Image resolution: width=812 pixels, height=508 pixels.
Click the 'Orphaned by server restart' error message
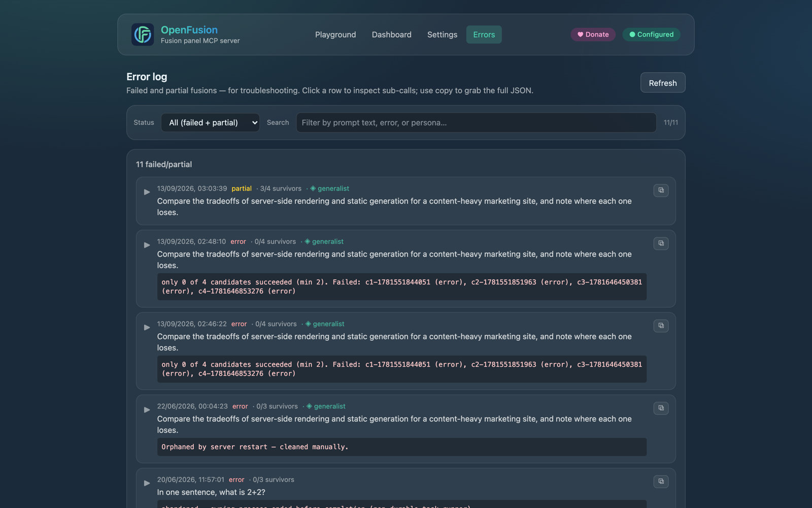pos(255,447)
